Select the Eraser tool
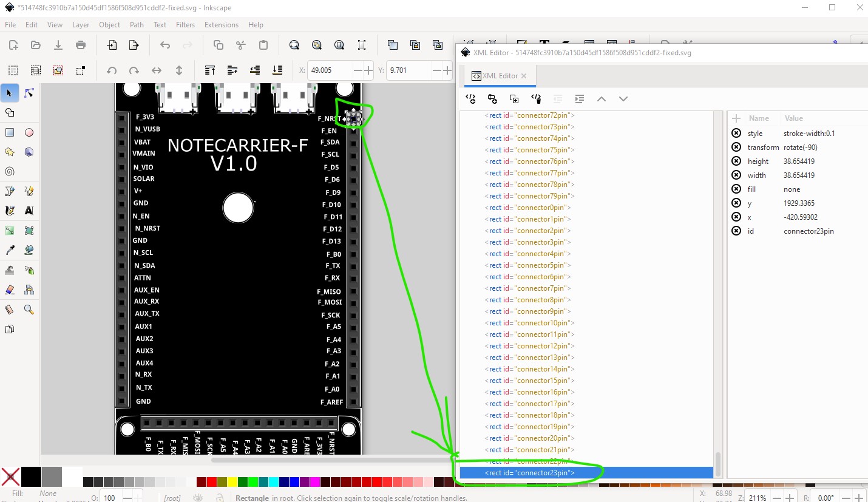Screen dimensions: 868x502 point(9,290)
